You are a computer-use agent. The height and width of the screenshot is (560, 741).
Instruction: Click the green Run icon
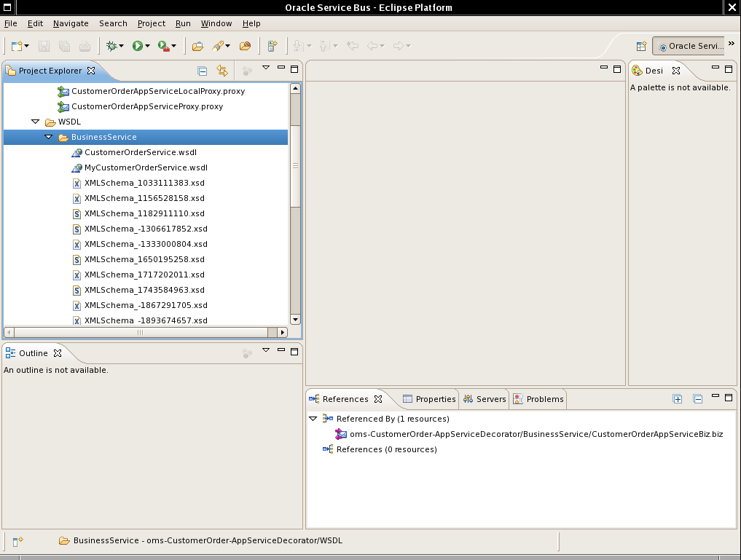(x=138, y=46)
